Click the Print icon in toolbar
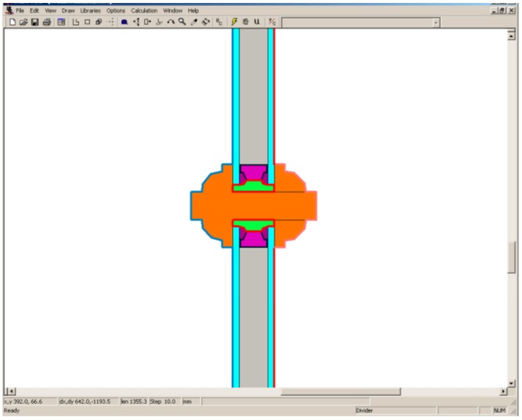The height and width of the screenshot is (420, 522). (x=46, y=22)
